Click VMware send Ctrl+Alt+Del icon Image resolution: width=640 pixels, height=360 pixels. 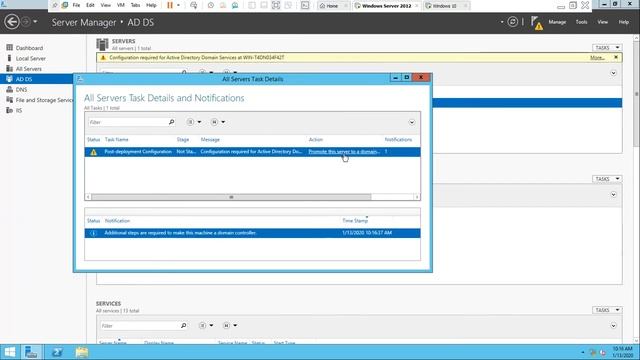click(193, 5)
